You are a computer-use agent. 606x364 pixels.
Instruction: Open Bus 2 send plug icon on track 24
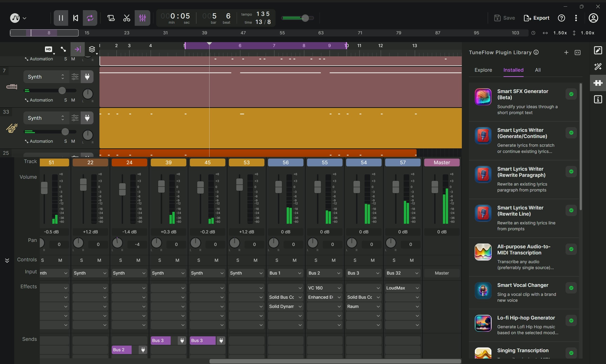point(143,350)
